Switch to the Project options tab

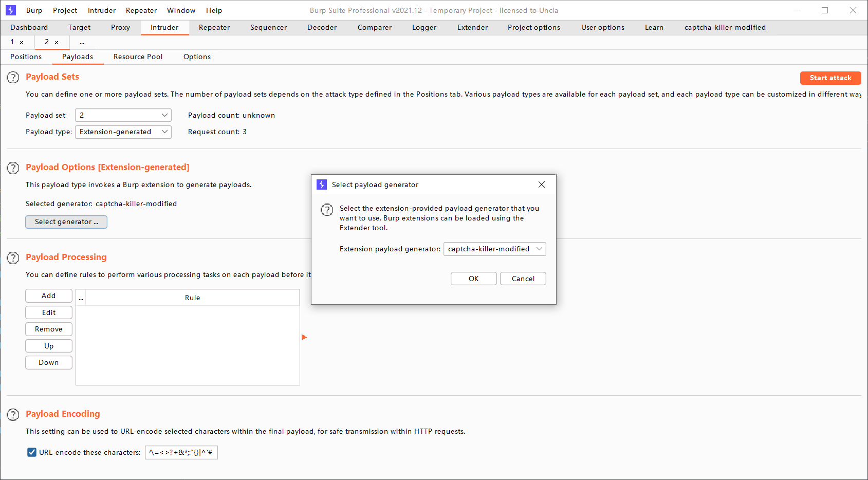pyautogui.click(x=534, y=28)
